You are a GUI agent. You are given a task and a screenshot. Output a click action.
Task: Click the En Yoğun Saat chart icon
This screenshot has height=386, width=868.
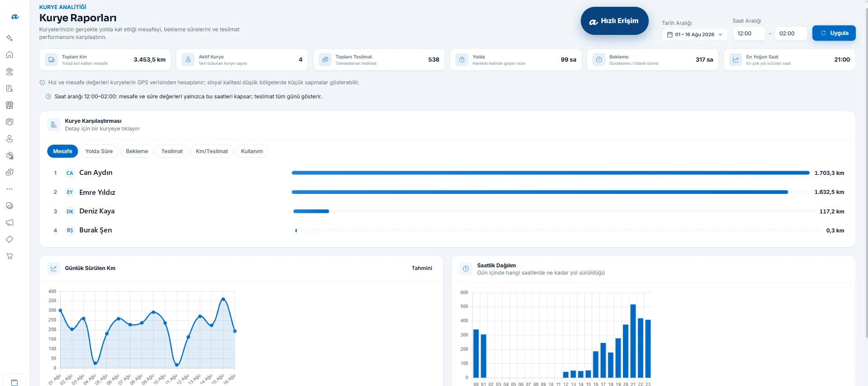[x=735, y=60]
